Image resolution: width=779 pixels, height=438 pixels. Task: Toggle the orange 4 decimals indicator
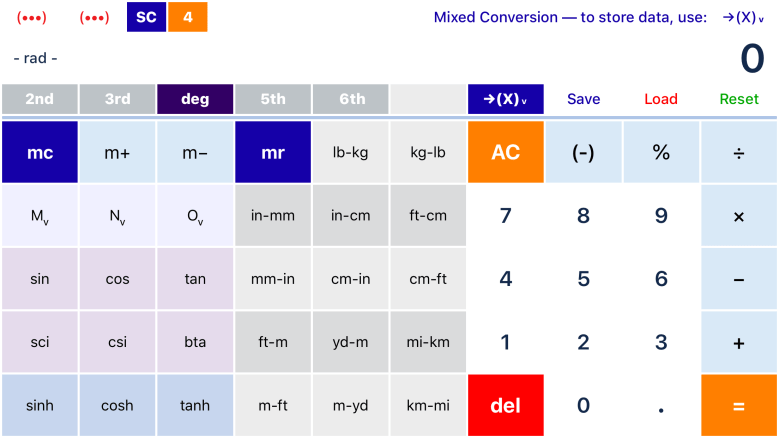tap(188, 17)
